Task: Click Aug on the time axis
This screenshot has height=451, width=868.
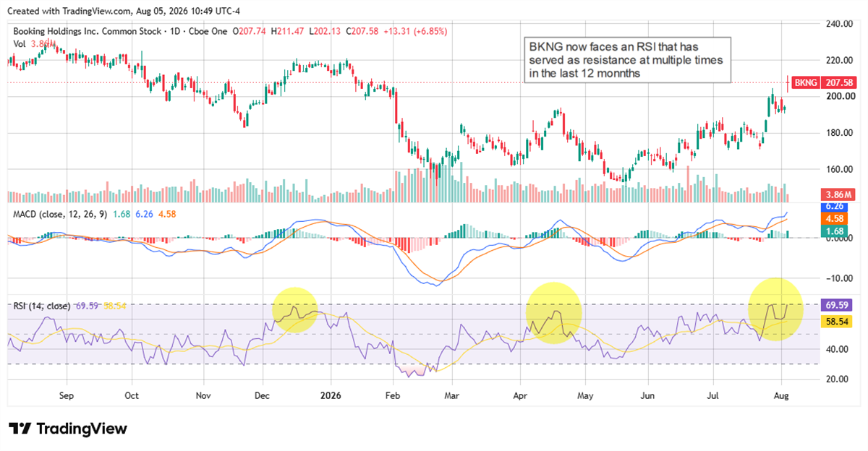Action: point(781,396)
